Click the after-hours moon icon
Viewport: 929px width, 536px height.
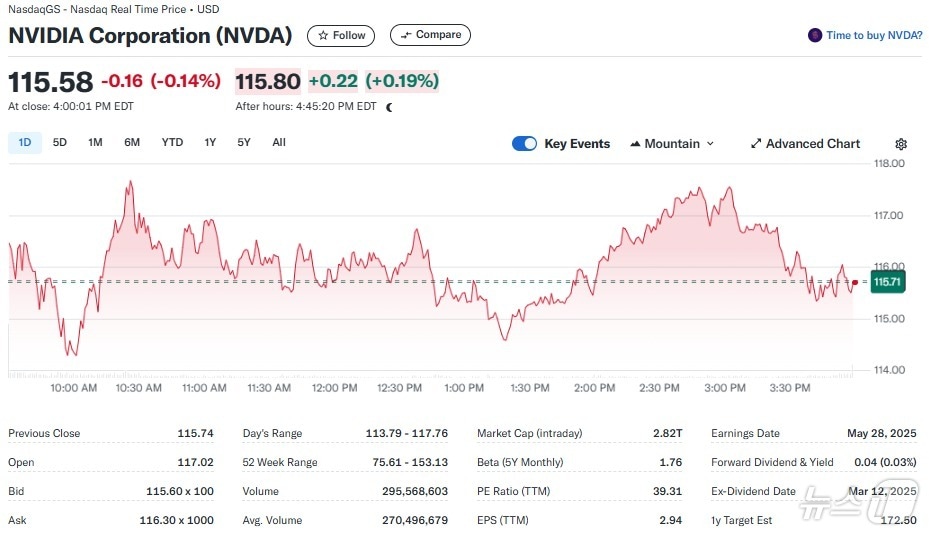389,106
